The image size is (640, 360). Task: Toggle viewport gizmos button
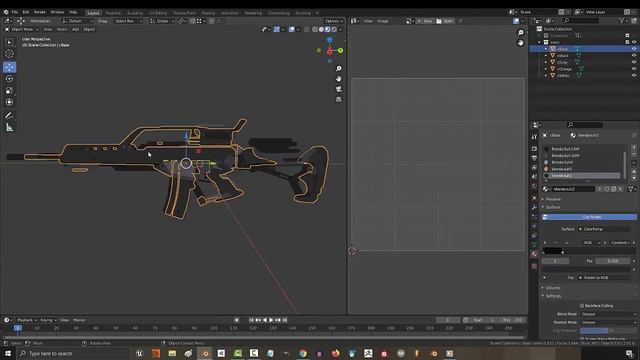coord(276,29)
